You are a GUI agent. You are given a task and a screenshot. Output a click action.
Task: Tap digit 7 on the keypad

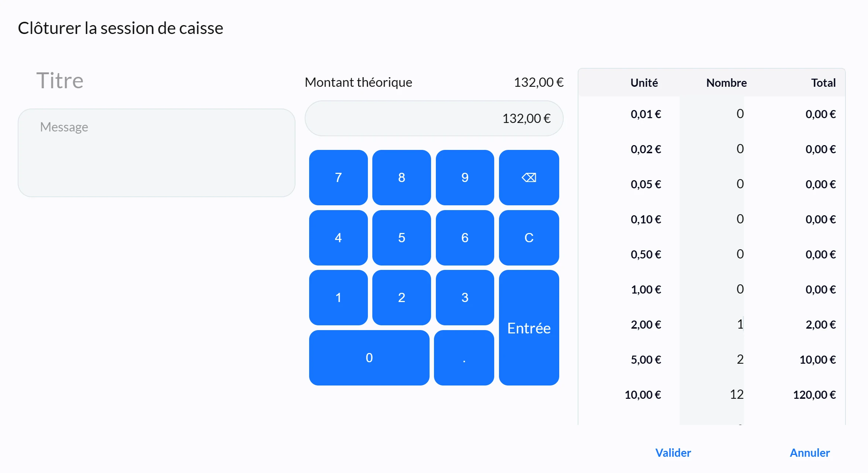338,178
